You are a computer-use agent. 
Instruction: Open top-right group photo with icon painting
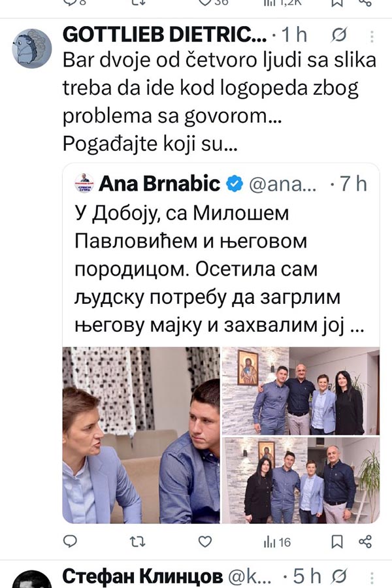pyautogui.click(x=301, y=391)
